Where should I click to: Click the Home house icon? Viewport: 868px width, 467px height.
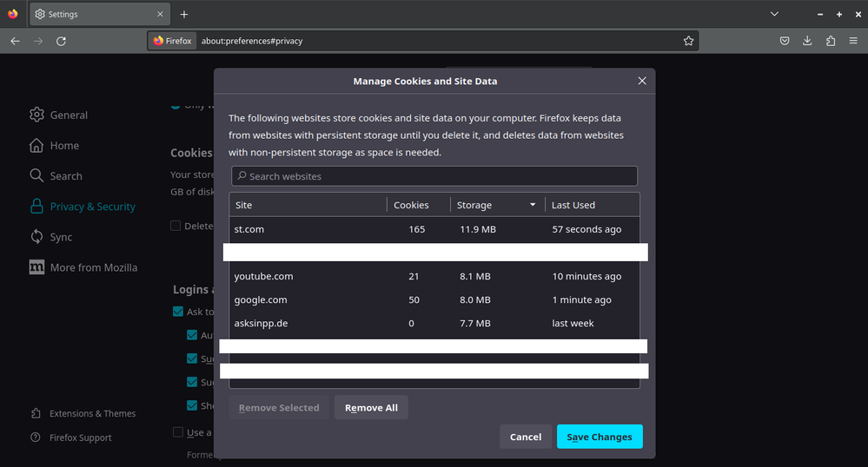[36, 145]
